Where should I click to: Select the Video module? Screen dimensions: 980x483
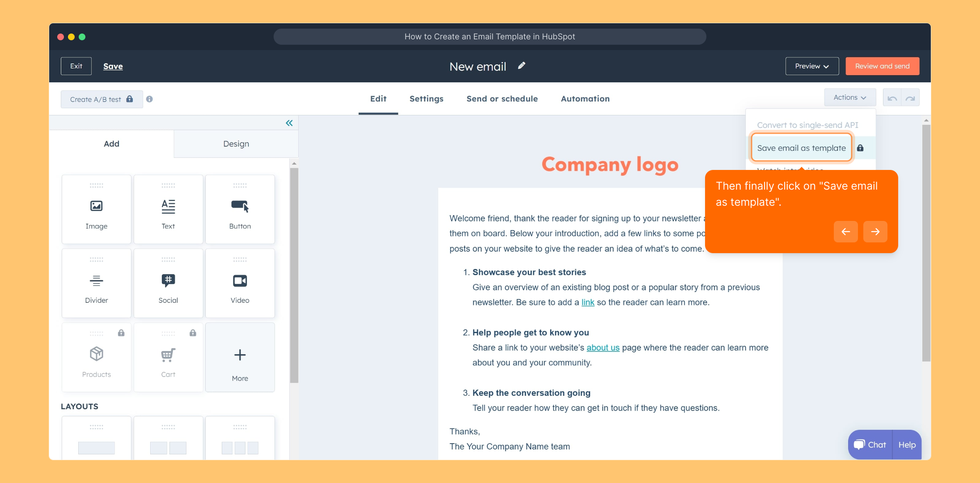point(240,284)
